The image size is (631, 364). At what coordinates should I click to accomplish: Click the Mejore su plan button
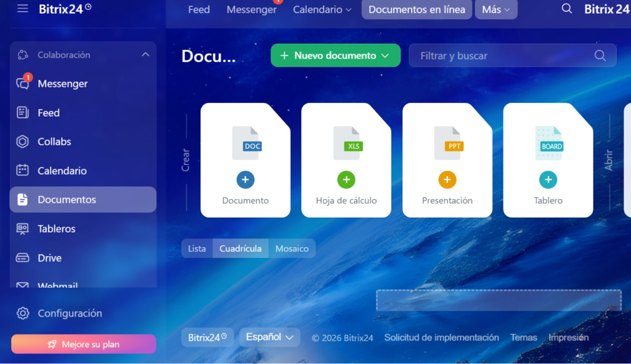(x=83, y=344)
